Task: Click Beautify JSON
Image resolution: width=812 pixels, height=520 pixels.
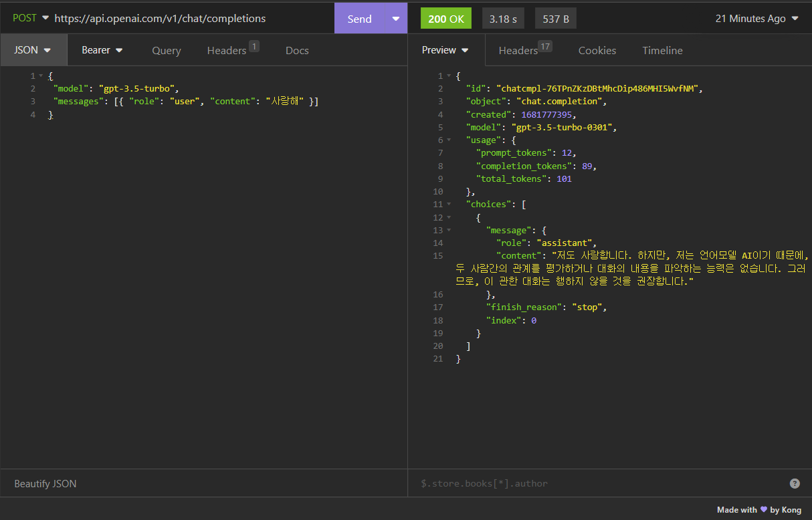Action: [x=45, y=483]
